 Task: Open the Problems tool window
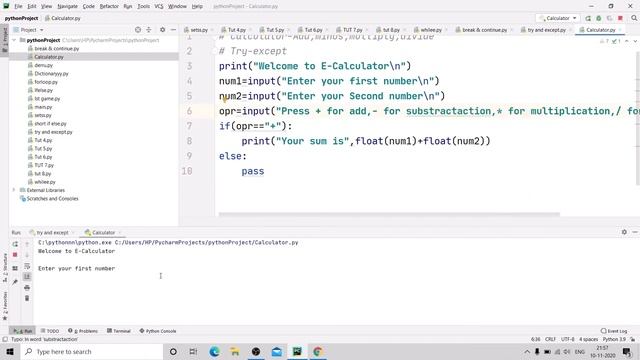pos(83,331)
